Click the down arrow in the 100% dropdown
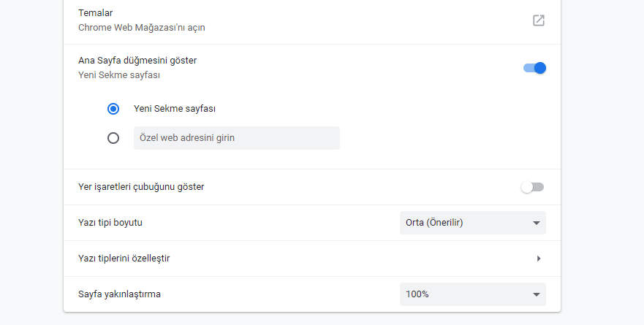The height and width of the screenshot is (325, 644). coord(536,294)
